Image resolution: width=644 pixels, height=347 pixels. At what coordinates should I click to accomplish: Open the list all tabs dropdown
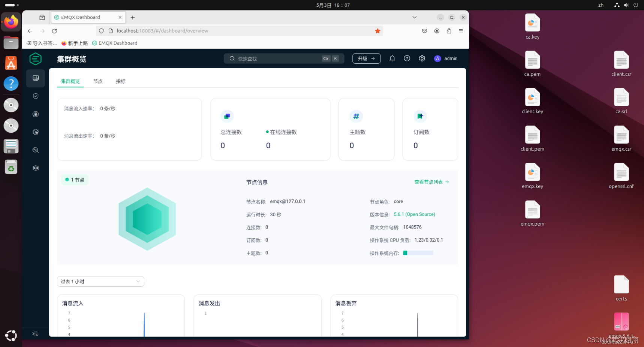(414, 17)
